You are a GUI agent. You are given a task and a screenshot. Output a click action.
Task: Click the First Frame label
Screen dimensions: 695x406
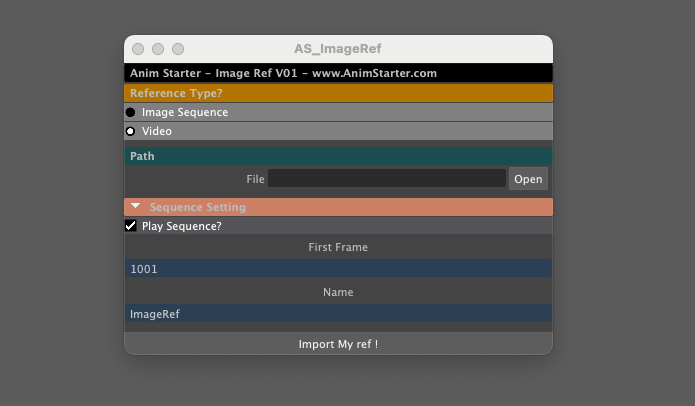click(338, 247)
